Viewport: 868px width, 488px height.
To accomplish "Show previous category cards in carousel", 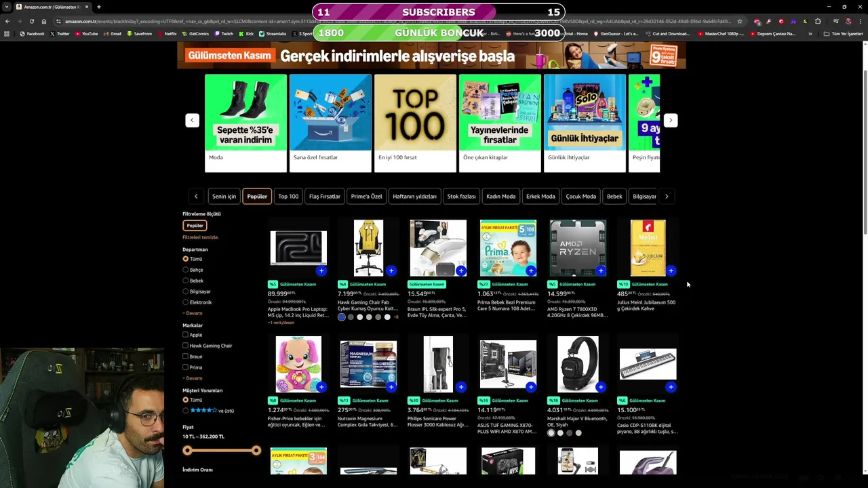I will [x=192, y=120].
